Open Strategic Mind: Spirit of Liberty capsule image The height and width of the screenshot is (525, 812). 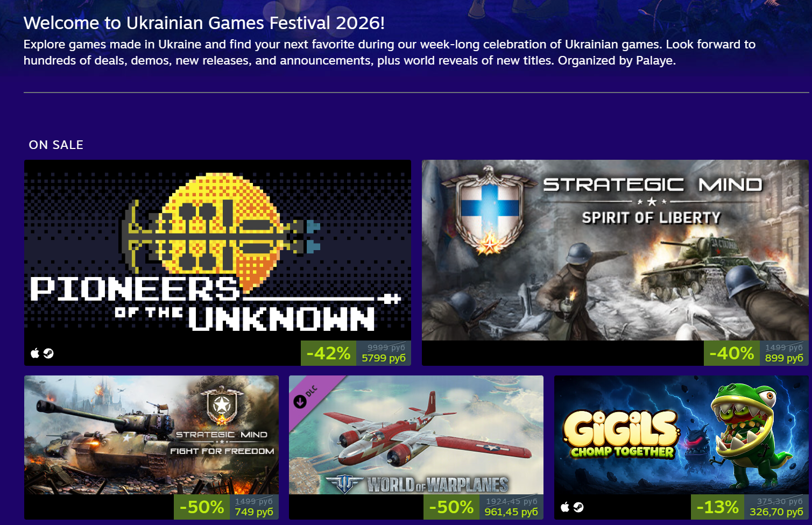click(x=615, y=250)
